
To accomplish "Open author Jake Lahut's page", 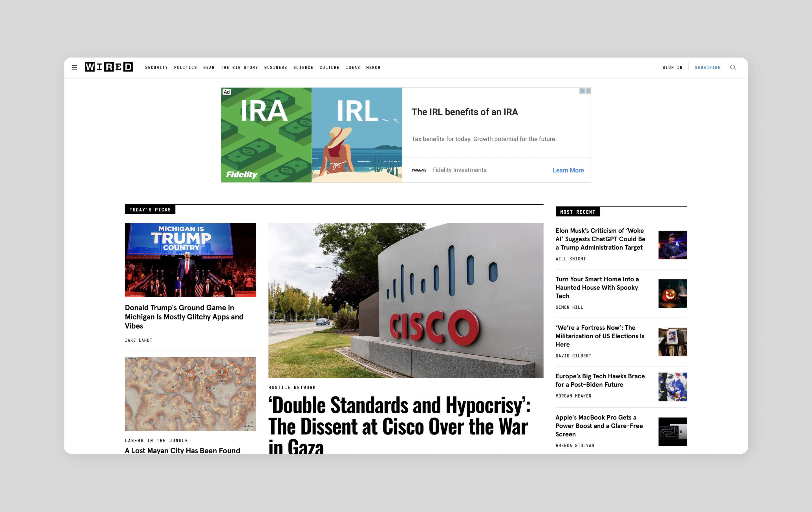I will pyautogui.click(x=139, y=340).
